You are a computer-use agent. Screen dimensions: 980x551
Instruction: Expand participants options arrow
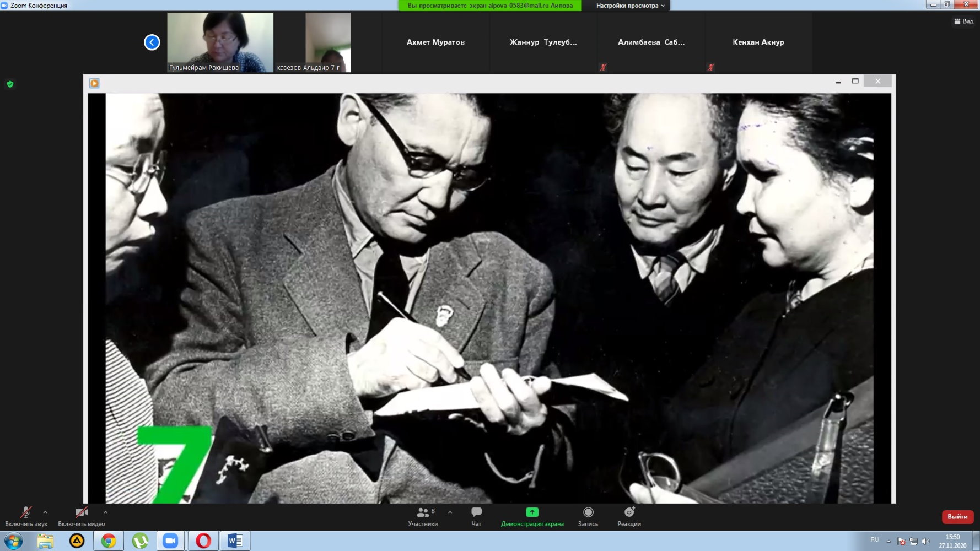(x=450, y=512)
